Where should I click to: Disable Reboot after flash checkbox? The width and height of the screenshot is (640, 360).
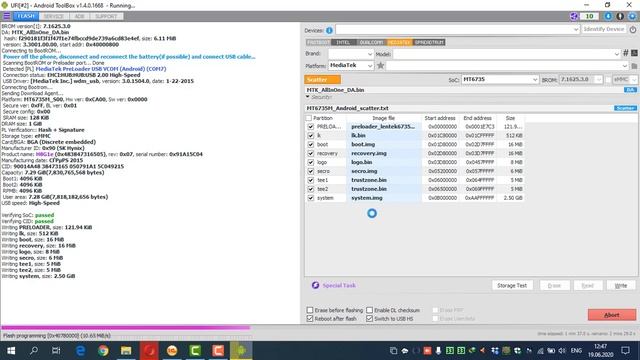click(x=310, y=319)
